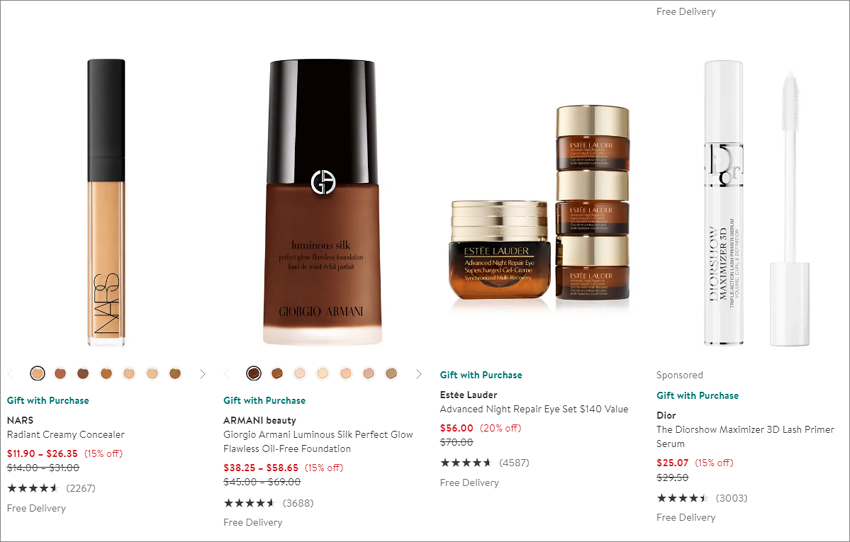Open Giorgio Armani Luminous Silk foundation image
850x542 pixels.
pos(323,202)
